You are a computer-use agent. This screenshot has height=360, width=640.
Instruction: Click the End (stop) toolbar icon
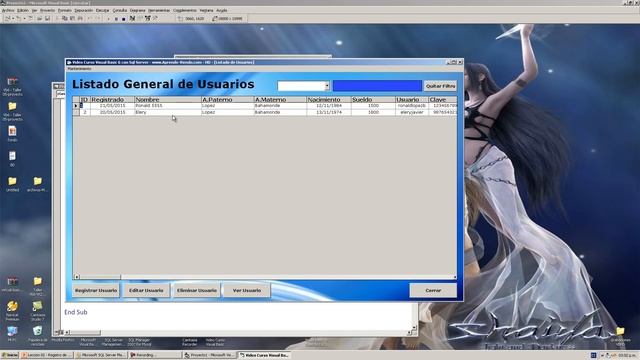[123, 19]
